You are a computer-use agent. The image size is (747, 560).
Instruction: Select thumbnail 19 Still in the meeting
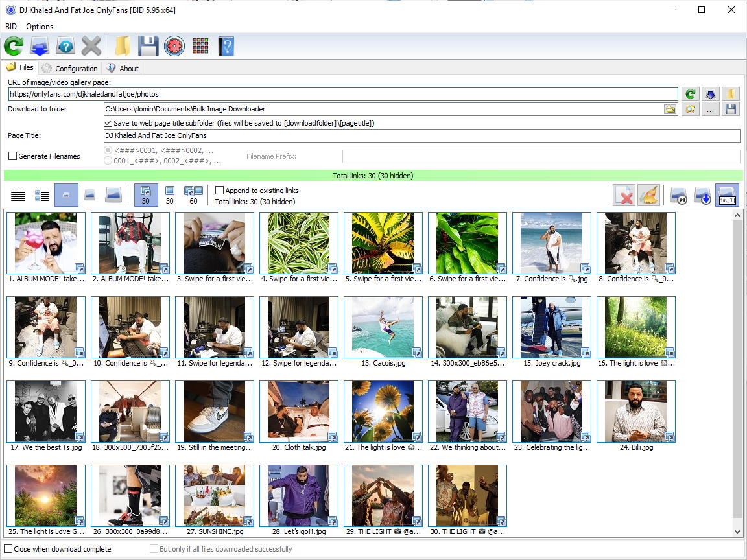(215, 412)
